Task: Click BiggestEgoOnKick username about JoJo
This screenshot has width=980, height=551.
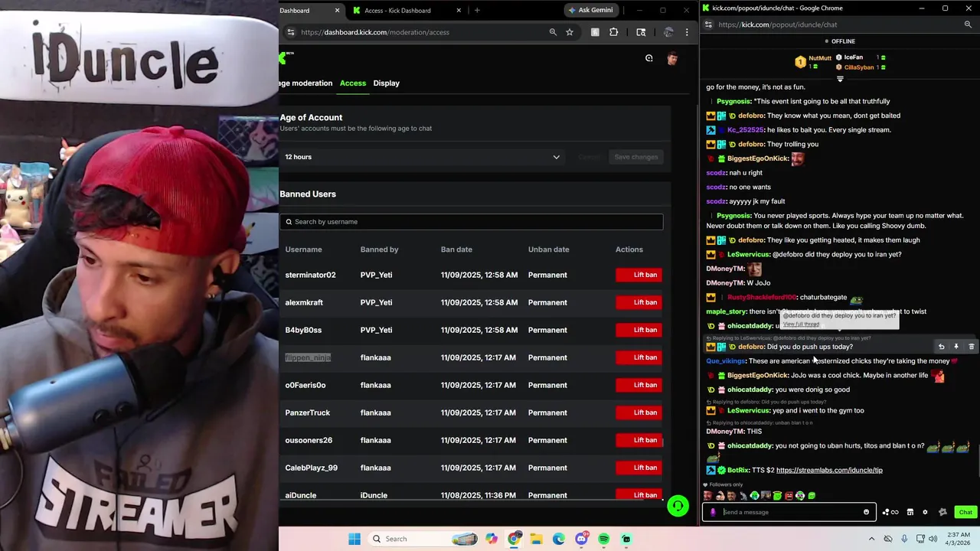Action: tap(758, 375)
